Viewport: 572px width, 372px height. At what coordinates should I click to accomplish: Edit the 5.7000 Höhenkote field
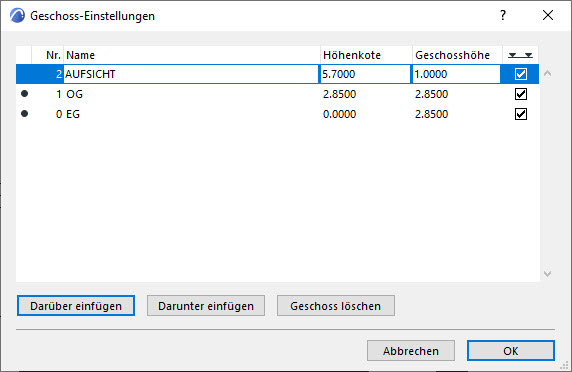click(x=365, y=74)
